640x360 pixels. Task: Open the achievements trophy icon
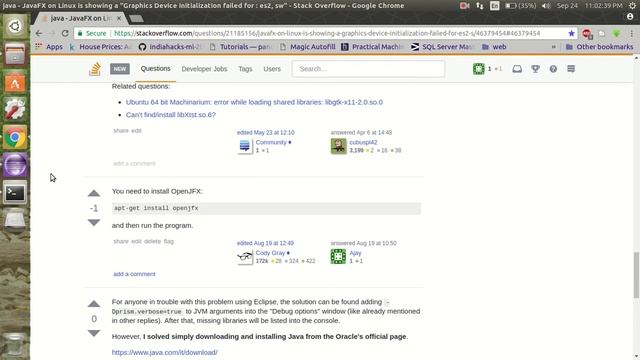[x=535, y=69]
